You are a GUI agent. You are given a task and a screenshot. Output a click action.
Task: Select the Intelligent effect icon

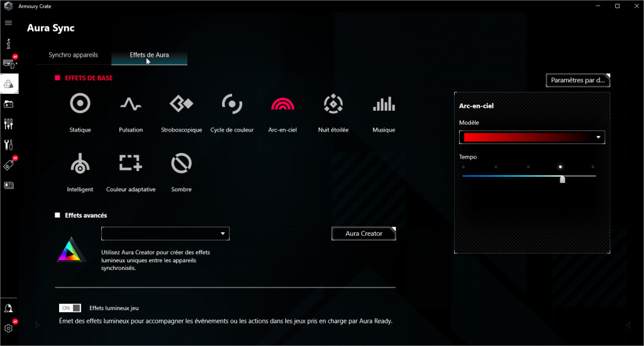[80, 164]
